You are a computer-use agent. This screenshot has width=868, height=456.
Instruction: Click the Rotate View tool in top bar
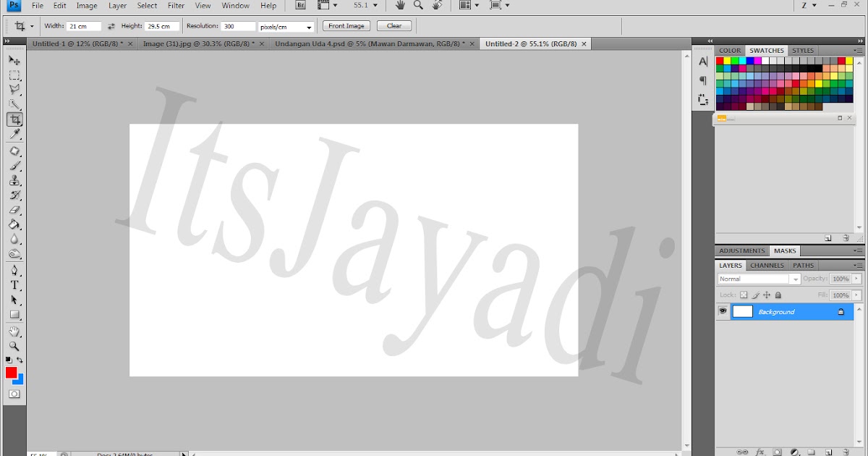click(x=437, y=5)
